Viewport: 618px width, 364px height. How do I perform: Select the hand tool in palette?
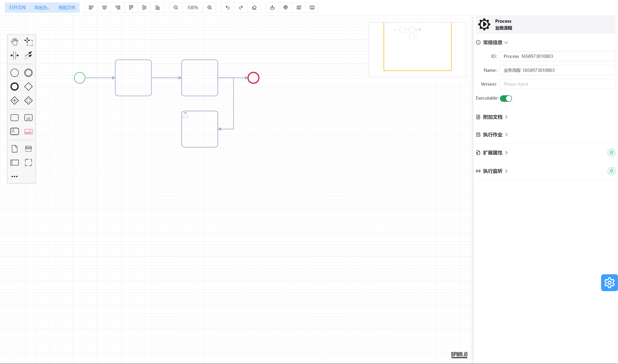pyautogui.click(x=14, y=42)
